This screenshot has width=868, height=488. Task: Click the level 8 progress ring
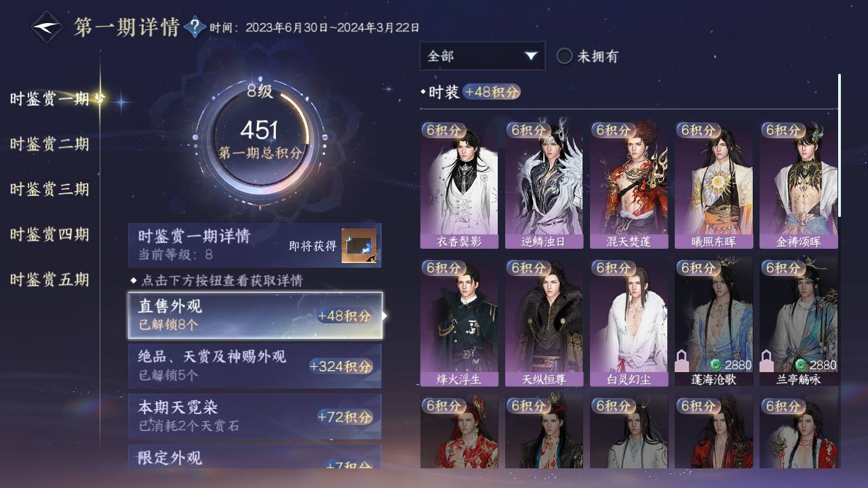click(x=261, y=140)
